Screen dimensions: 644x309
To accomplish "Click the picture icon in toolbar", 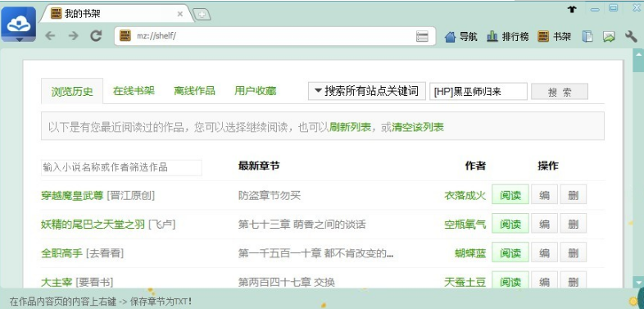I will pyautogui.click(x=609, y=37).
